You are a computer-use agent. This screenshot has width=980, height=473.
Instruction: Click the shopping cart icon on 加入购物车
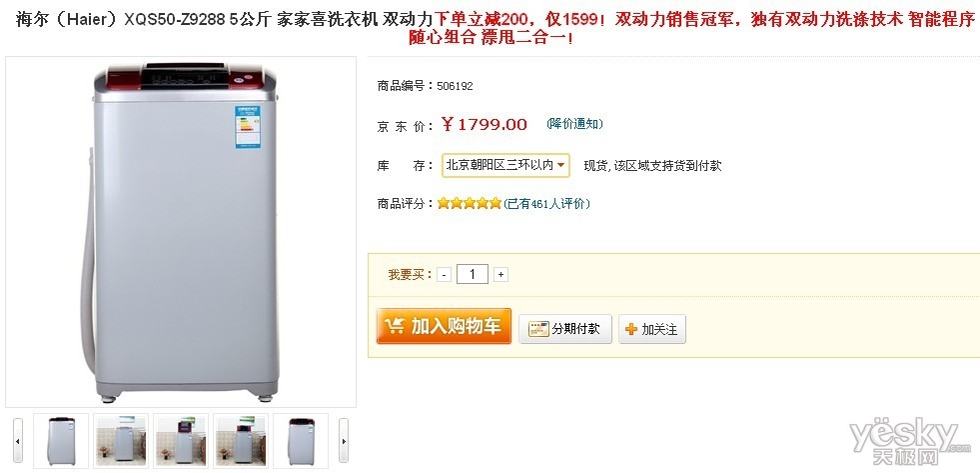pyautogui.click(x=395, y=326)
